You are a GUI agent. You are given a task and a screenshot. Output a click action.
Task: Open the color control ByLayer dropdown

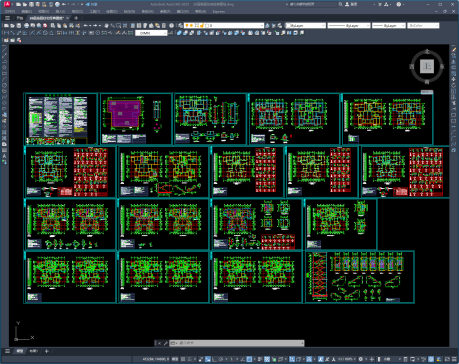(305, 25)
